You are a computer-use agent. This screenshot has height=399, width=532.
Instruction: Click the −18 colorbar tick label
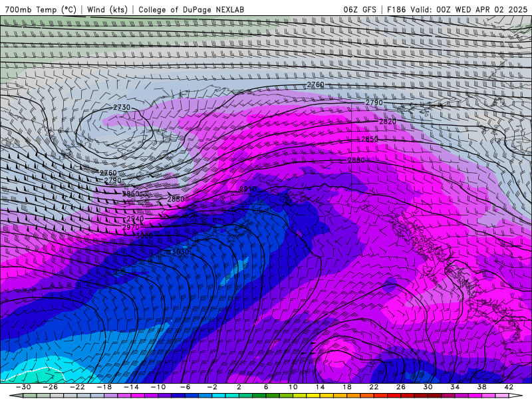click(x=104, y=387)
